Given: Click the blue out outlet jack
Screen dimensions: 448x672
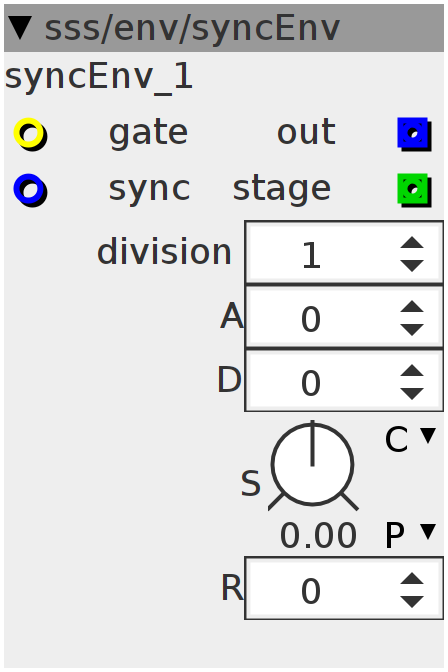Looking at the screenshot, I should 414,134.
